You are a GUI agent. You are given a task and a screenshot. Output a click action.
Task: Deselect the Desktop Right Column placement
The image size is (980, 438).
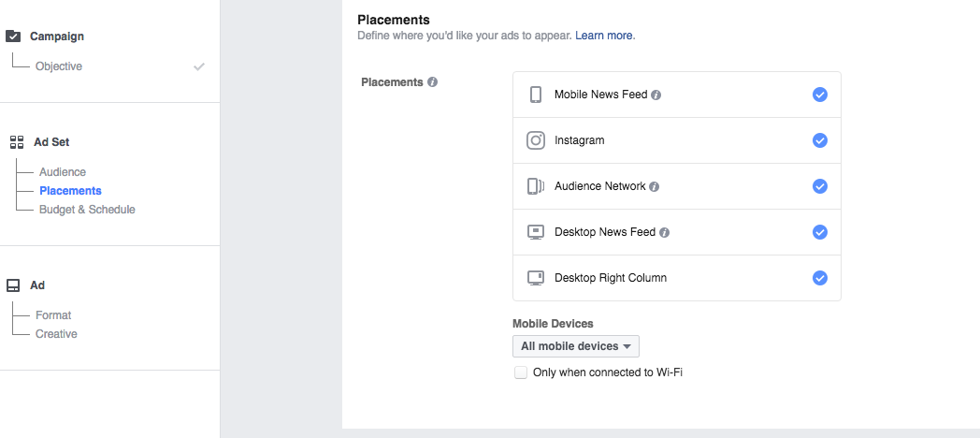(820, 278)
